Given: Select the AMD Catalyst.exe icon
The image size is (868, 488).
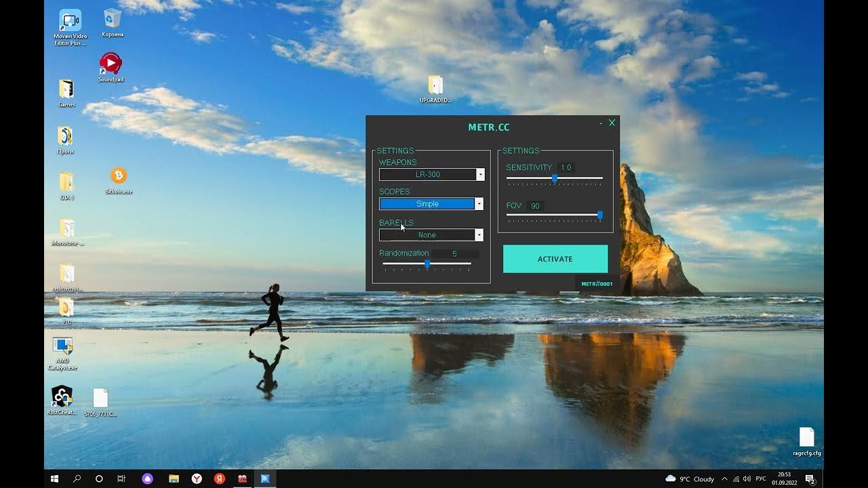Looking at the screenshot, I should (x=62, y=354).
